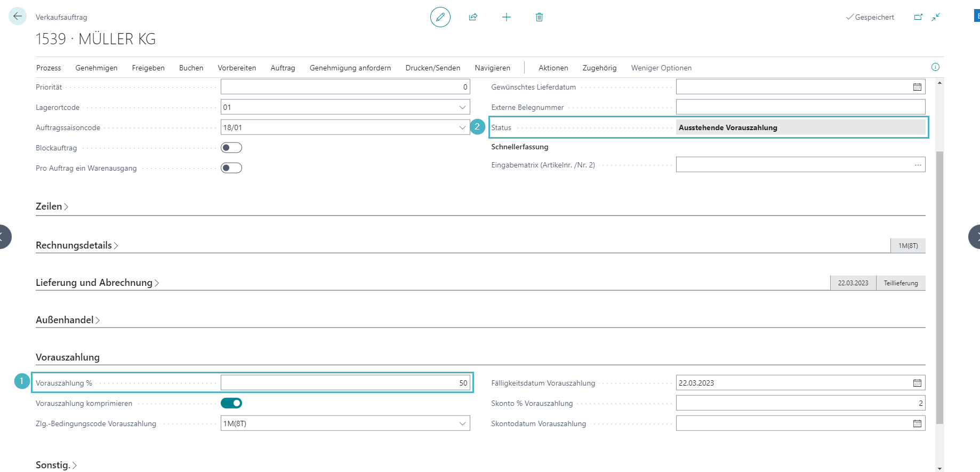Open the Buchen menu
Screen dimensions: 980x472
(x=191, y=68)
